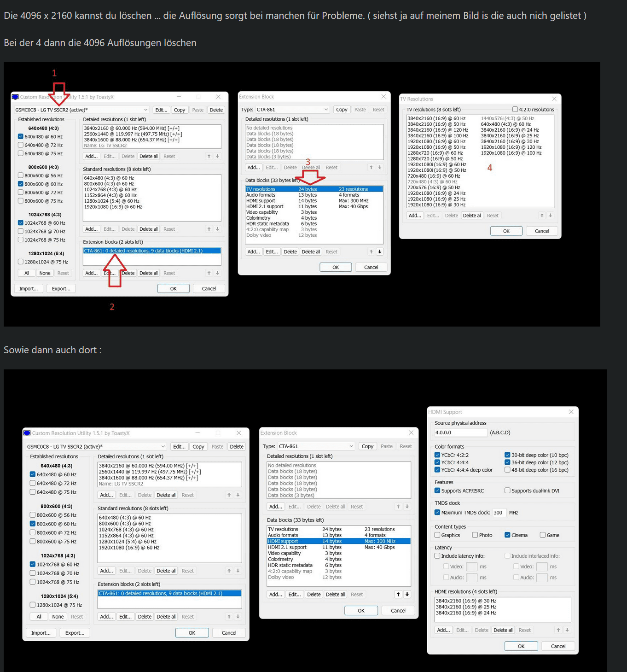Select 3840x2160 (16:9) @ 25 Hz in HDMI resolutions list
The width and height of the screenshot is (627, 672).
tap(466, 607)
